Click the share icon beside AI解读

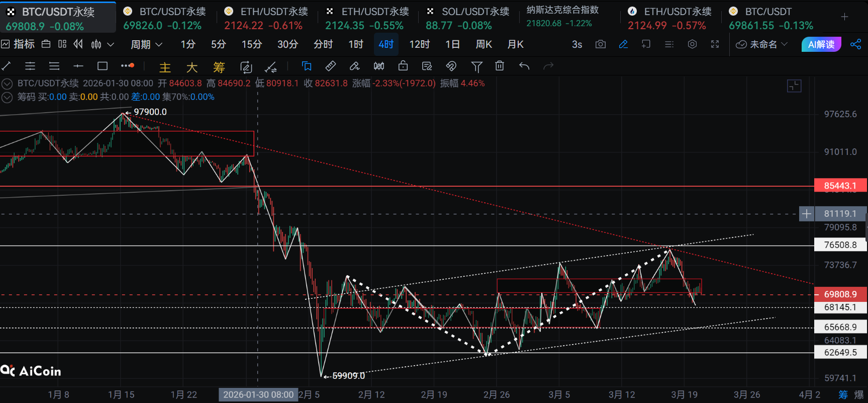[855, 44]
